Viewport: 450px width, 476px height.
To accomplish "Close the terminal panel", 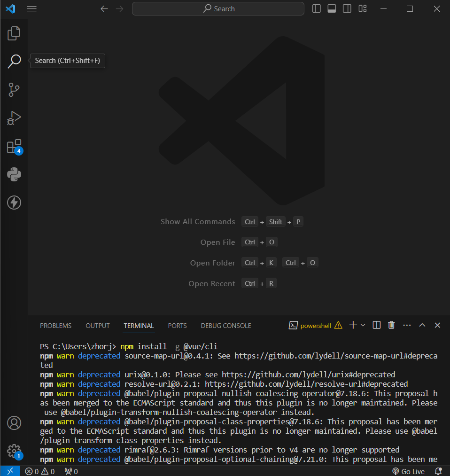I will (x=437, y=325).
